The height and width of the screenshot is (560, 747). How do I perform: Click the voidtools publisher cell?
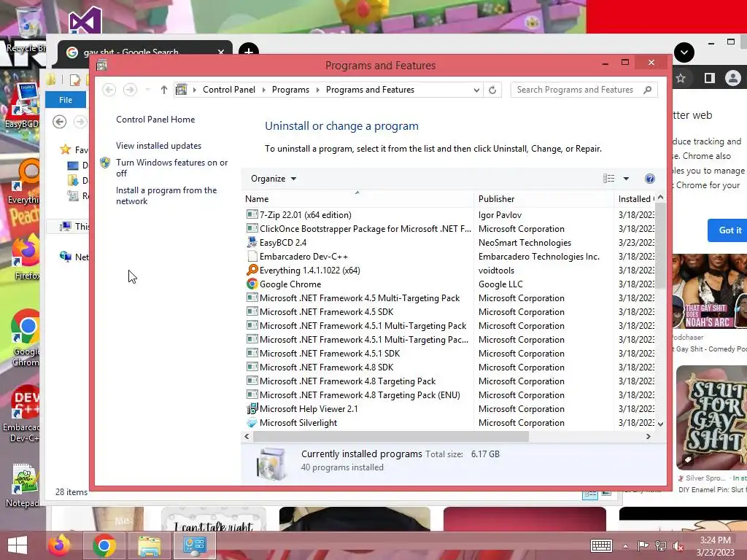496,270
